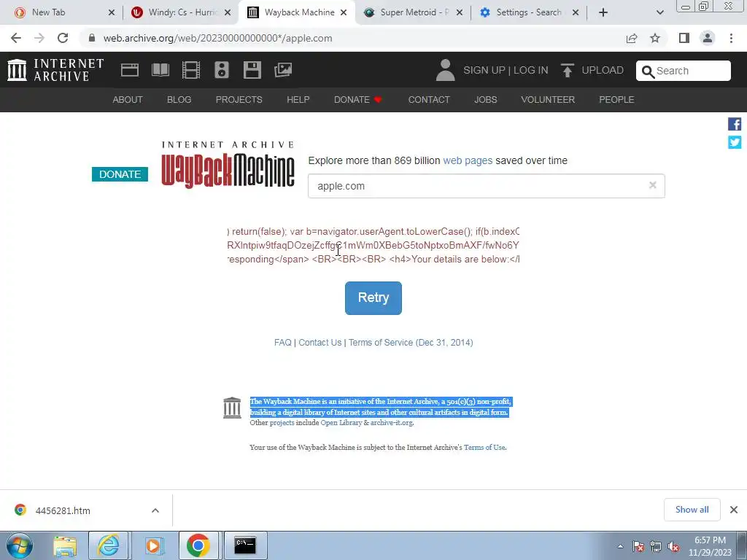Image resolution: width=747 pixels, height=560 pixels.
Task: Open the HELP menu item
Action: (298, 99)
